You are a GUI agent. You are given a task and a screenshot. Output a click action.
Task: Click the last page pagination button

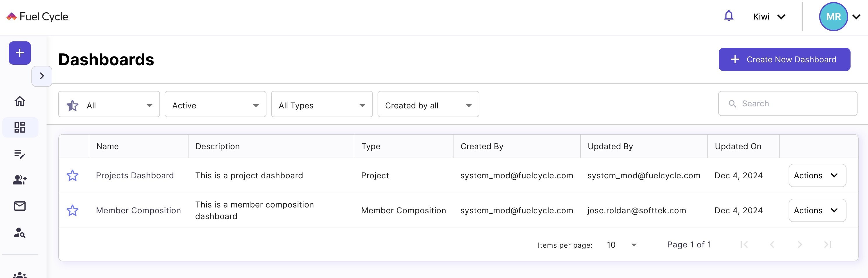click(828, 244)
